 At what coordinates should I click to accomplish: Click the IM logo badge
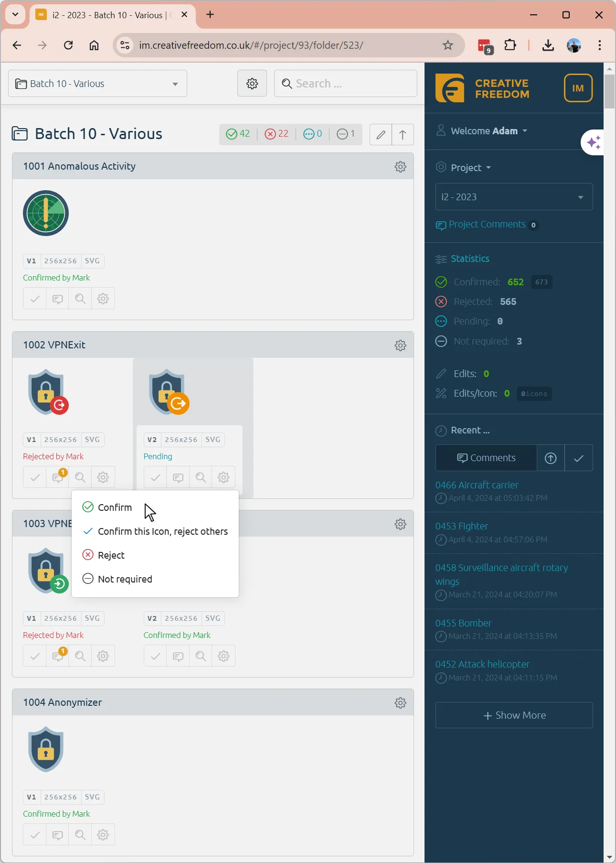[578, 88]
